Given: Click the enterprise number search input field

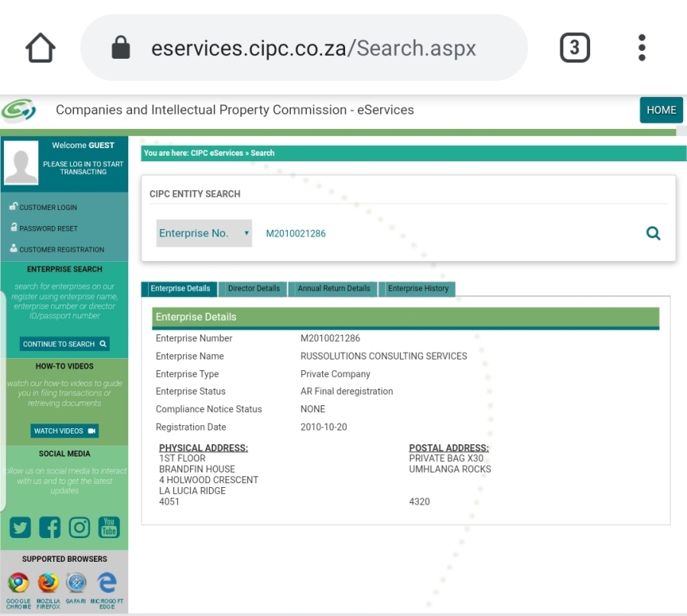Looking at the screenshot, I should pyautogui.click(x=443, y=234).
